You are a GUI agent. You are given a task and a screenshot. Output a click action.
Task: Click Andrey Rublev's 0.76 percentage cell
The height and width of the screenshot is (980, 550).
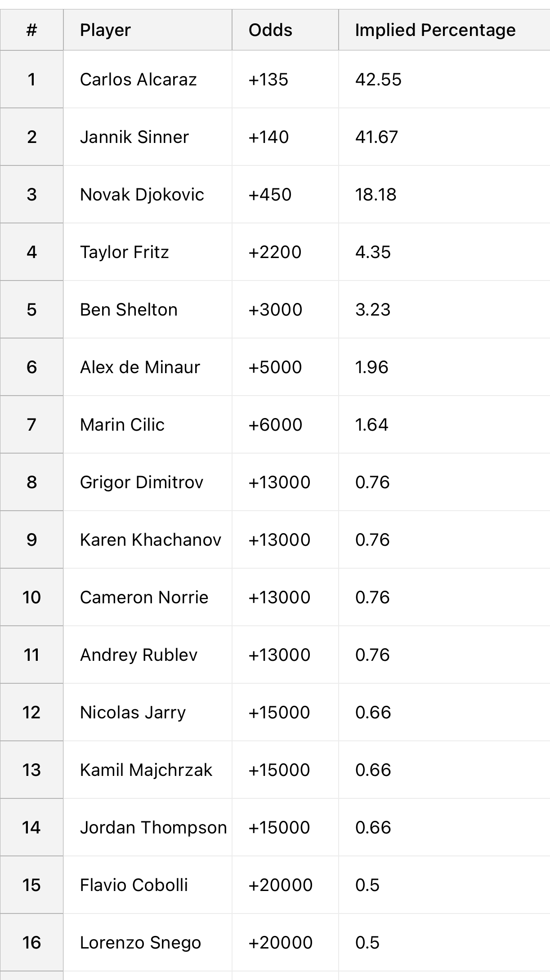(444, 655)
